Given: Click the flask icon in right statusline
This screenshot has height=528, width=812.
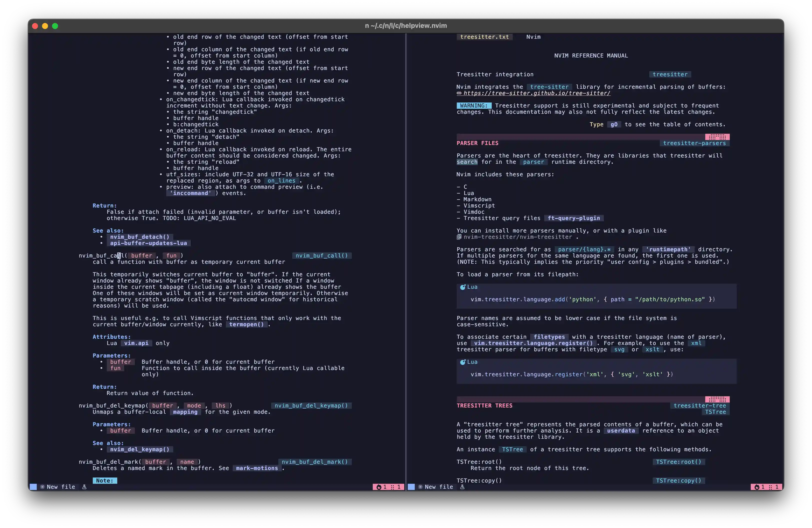Looking at the screenshot, I should tap(462, 487).
